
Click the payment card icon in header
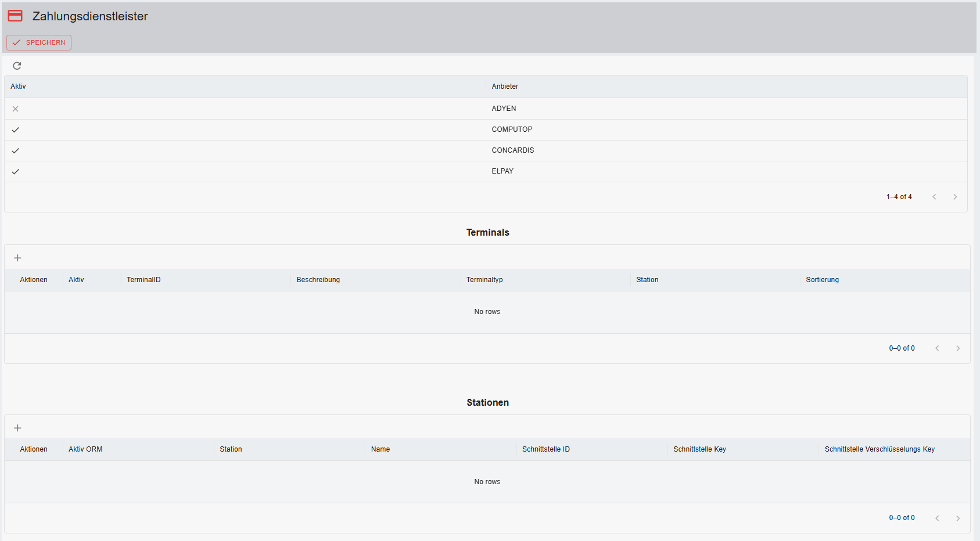(x=15, y=16)
